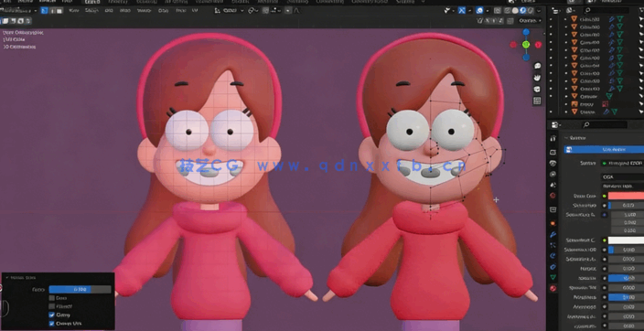The image size is (644, 331).
Task: Uncheck the Correct UVs checkbox
Action: (52, 324)
